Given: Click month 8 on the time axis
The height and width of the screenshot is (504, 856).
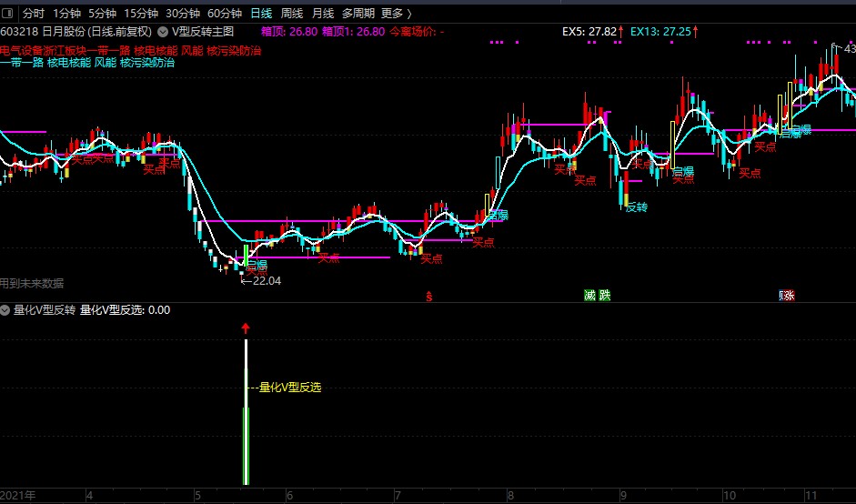Looking at the screenshot, I should (x=510, y=496).
